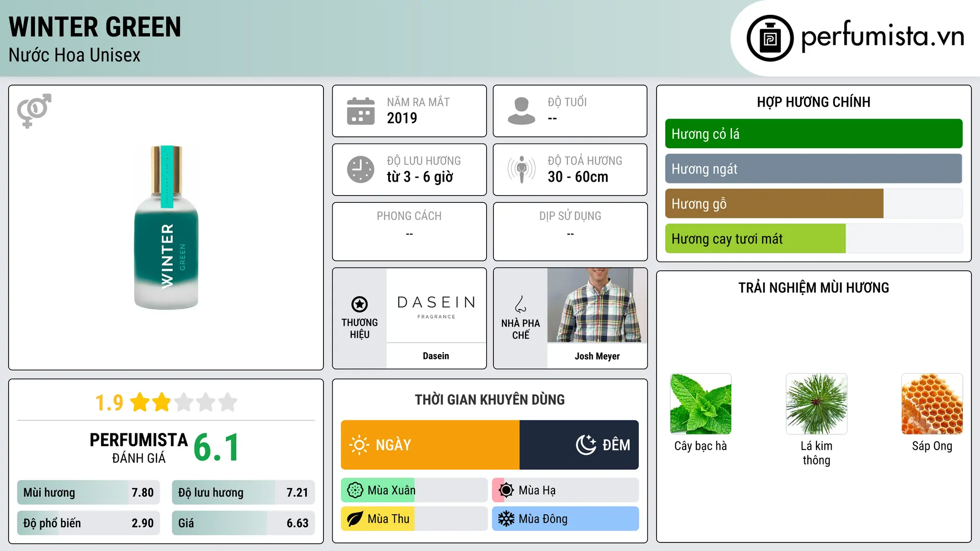Click the Hương gỗ accord bar
The height and width of the screenshot is (551, 980).
[x=813, y=204]
